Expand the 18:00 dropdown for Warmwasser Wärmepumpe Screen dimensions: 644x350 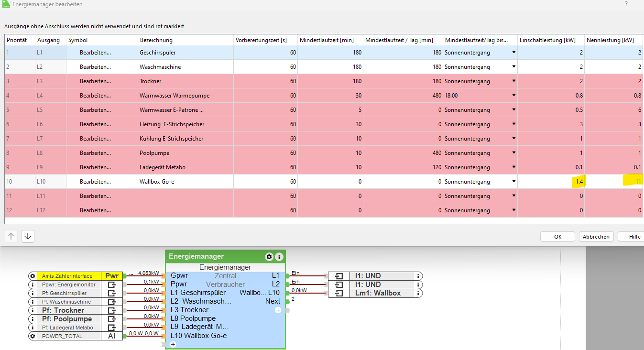pyautogui.click(x=514, y=96)
